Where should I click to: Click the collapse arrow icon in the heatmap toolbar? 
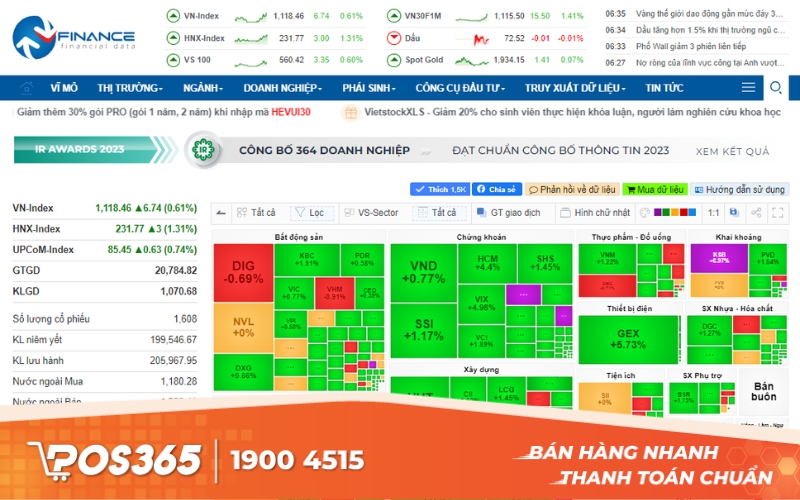click(221, 213)
